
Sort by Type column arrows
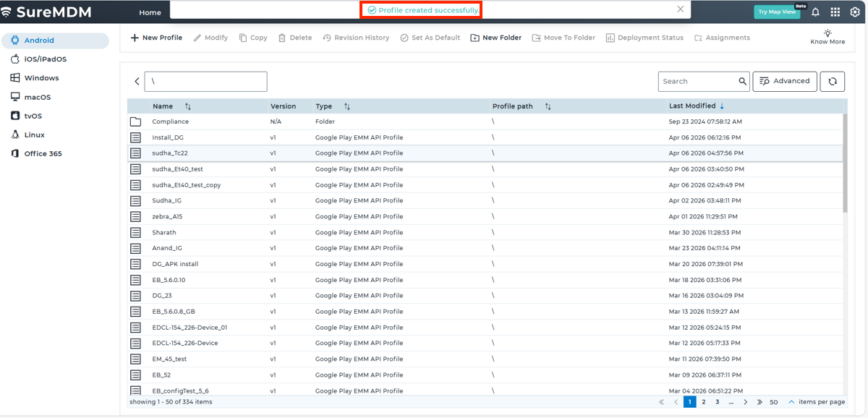tap(347, 106)
